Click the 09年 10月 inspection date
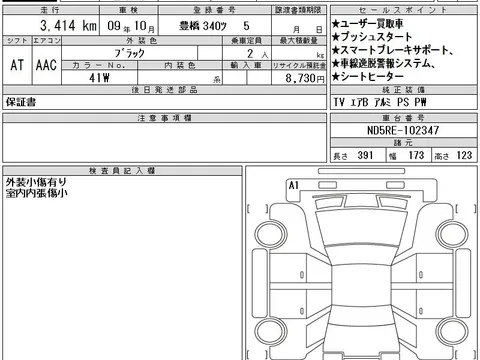This screenshot has height=360, width=480. 131,26
